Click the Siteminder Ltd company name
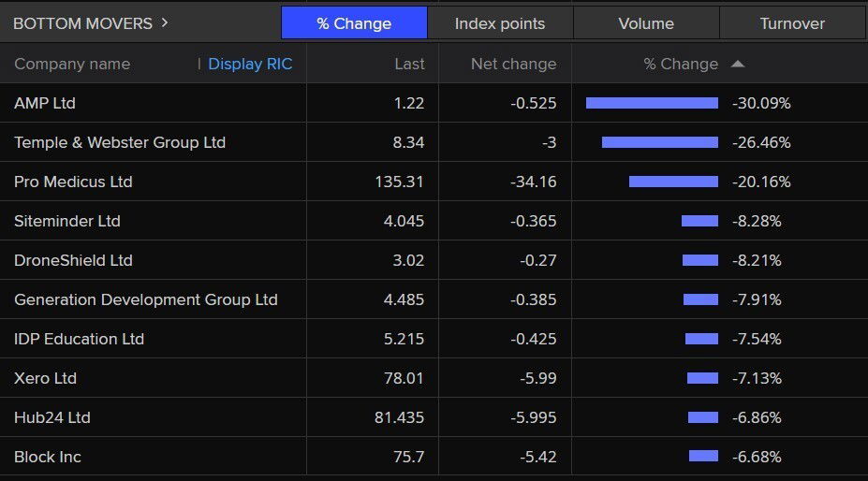The width and height of the screenshot is (868, 481). pos(67,221)
